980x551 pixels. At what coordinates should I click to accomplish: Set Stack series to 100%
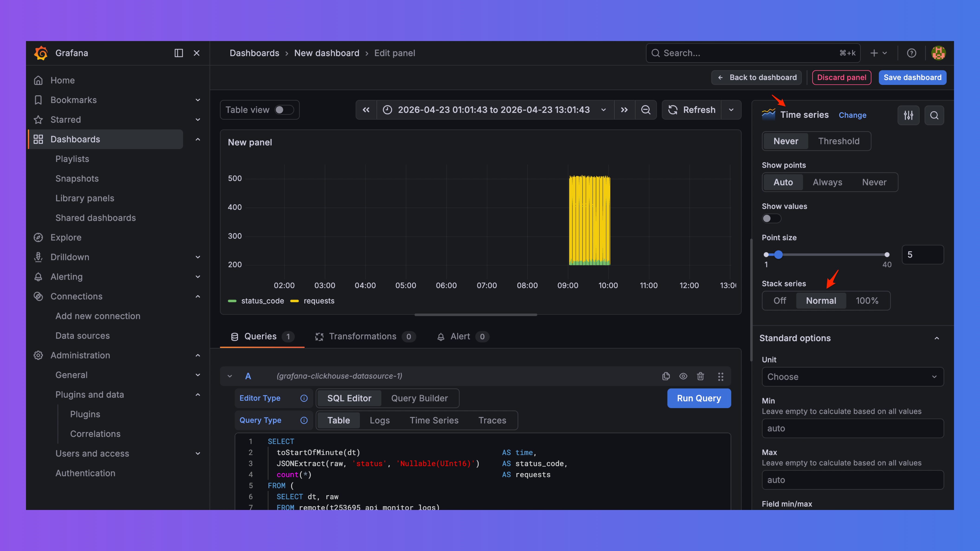(x=867, y=300)
